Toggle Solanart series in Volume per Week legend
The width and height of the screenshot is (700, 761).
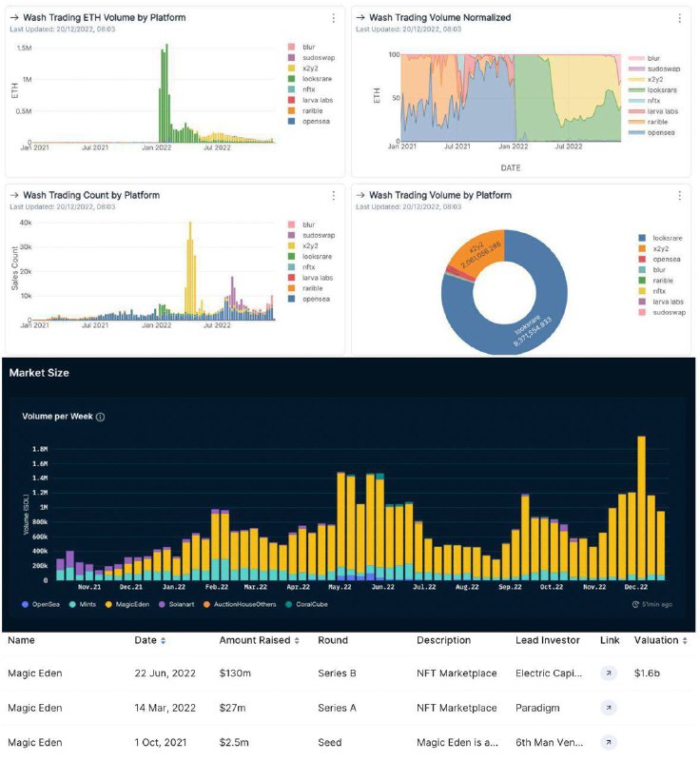click(177, 604)
